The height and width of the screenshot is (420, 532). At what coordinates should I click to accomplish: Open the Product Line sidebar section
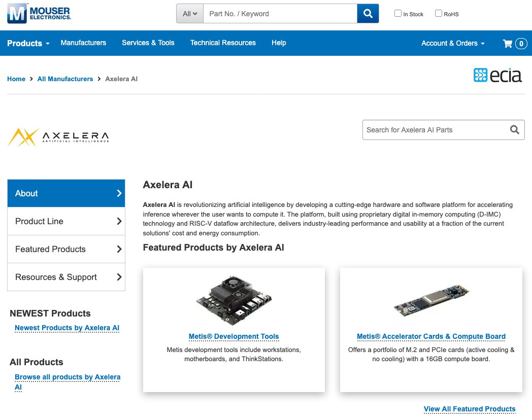pyautogui.click(x=66, y=221)
